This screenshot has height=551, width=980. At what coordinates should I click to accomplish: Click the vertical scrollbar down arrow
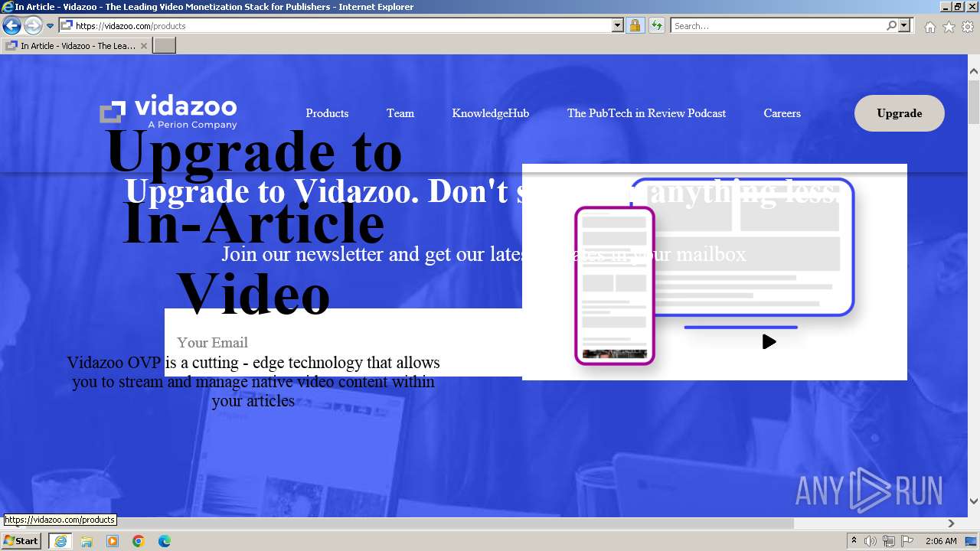click(x=974, y=501)
